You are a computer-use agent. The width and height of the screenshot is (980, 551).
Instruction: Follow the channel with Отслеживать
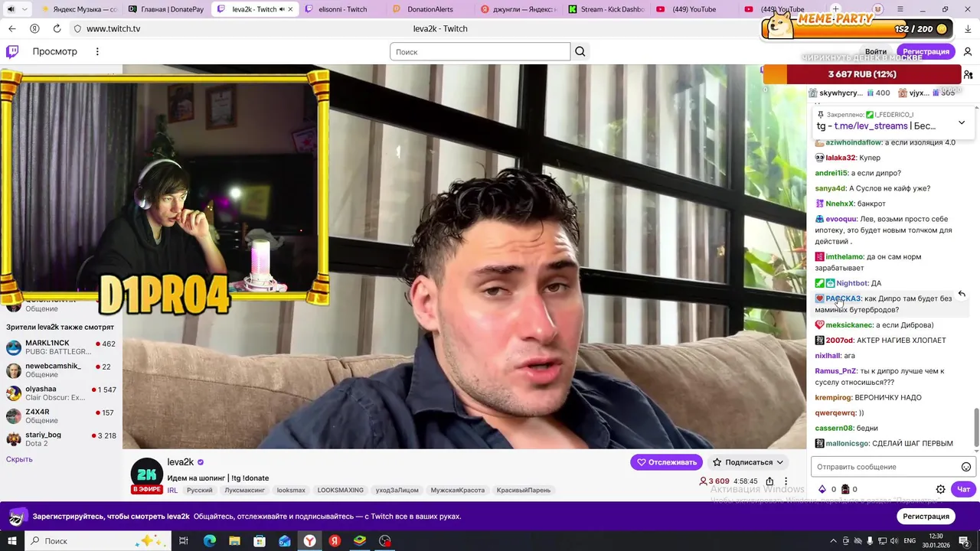[666, 462]
